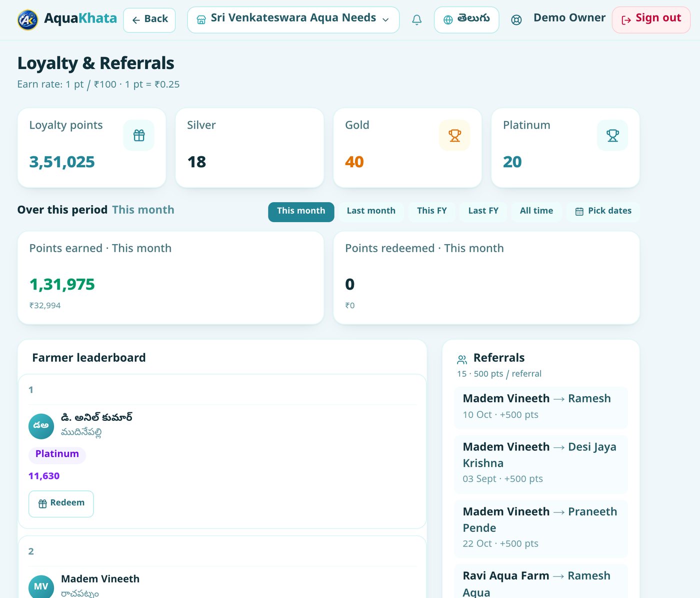Click the Platinum badge on rank 1 farmer

point(57,454)
